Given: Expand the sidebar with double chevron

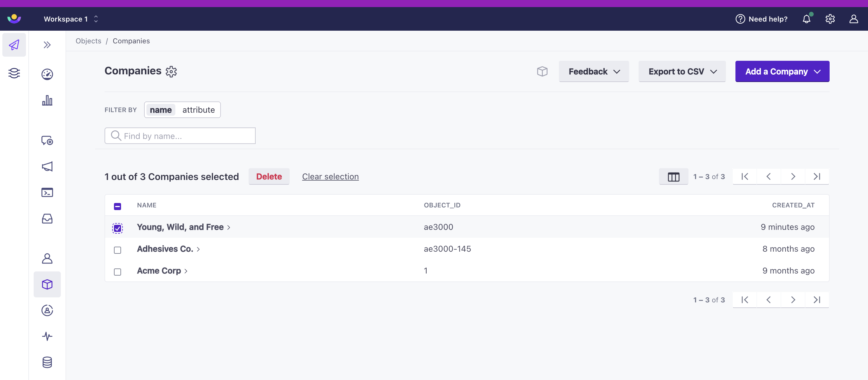Looking at the screenshot, I should point(47,45).
